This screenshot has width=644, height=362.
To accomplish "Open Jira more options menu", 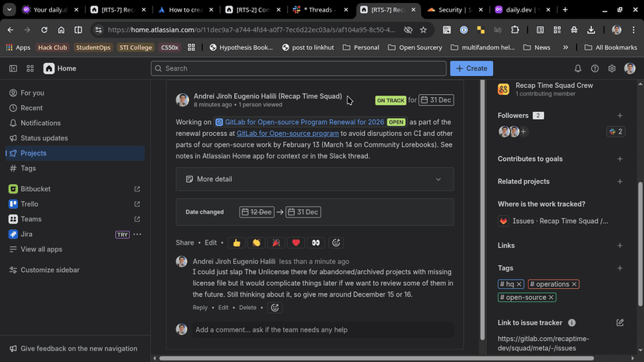I will (138, 234).
